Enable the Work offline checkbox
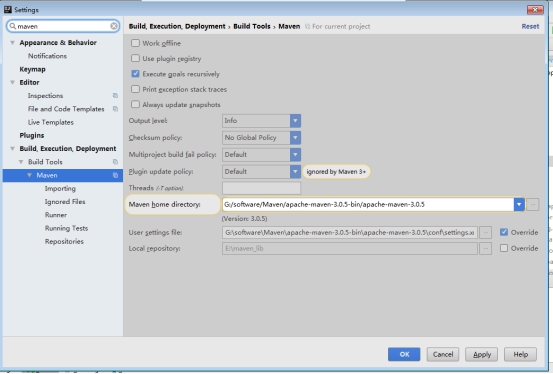The height and width of the screenshot is (374, 553). [x=135, y=43]
